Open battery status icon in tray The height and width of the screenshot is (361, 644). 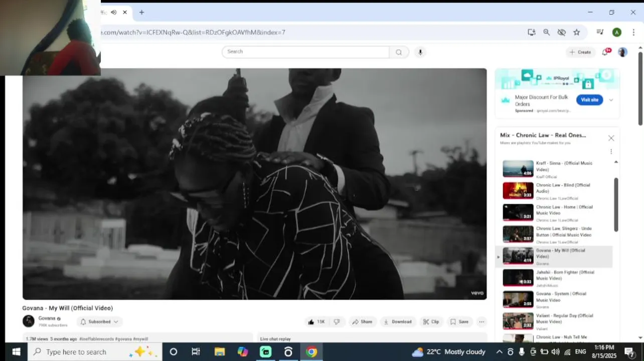[544, 352]
